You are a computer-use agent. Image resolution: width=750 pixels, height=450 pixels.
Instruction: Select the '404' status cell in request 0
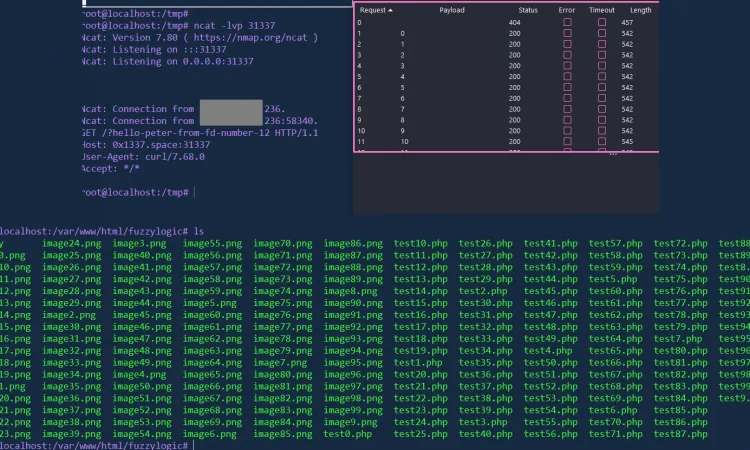pos(515,22)
